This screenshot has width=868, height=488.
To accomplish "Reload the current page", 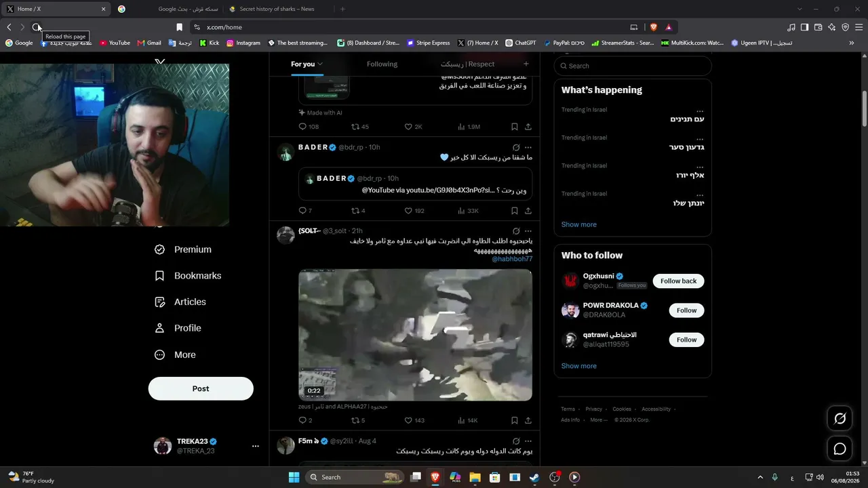I will (x=36, y=27).
